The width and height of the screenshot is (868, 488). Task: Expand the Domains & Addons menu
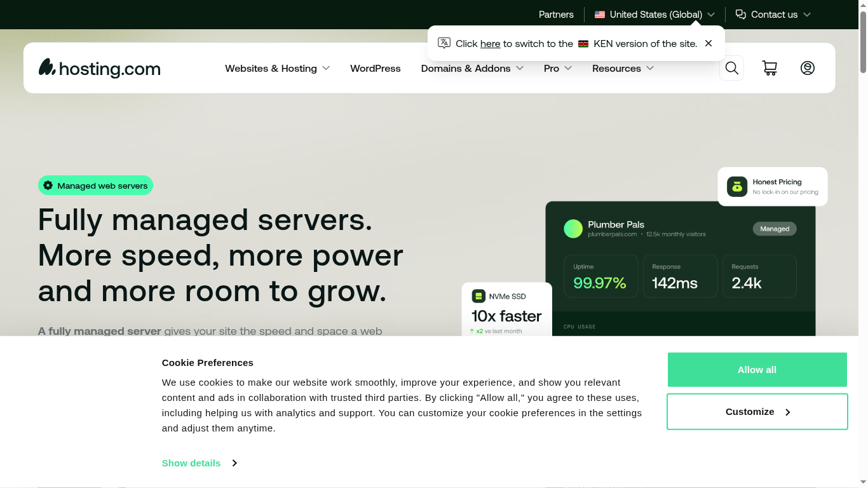pyautogui.click(x=472, y=68)
